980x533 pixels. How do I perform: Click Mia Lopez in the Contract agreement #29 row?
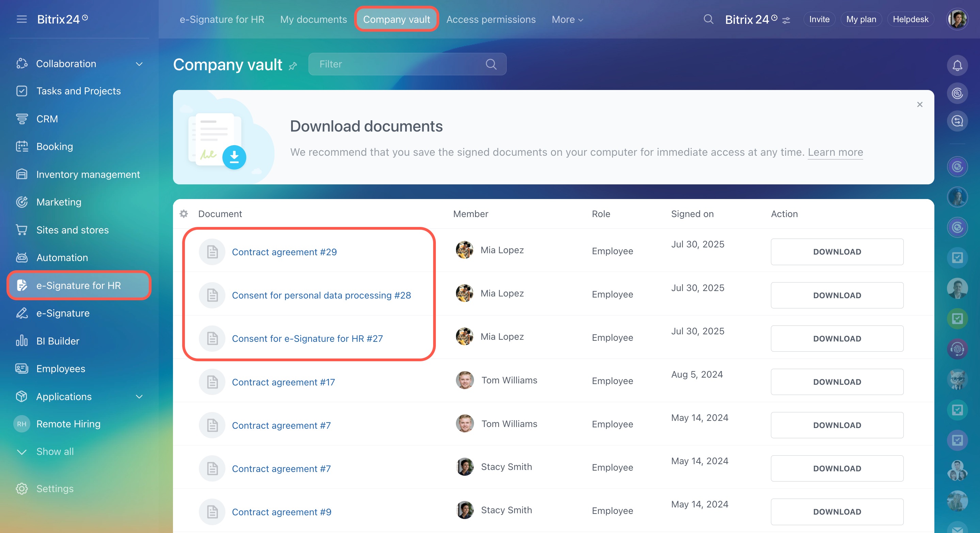tap(502, 250)
